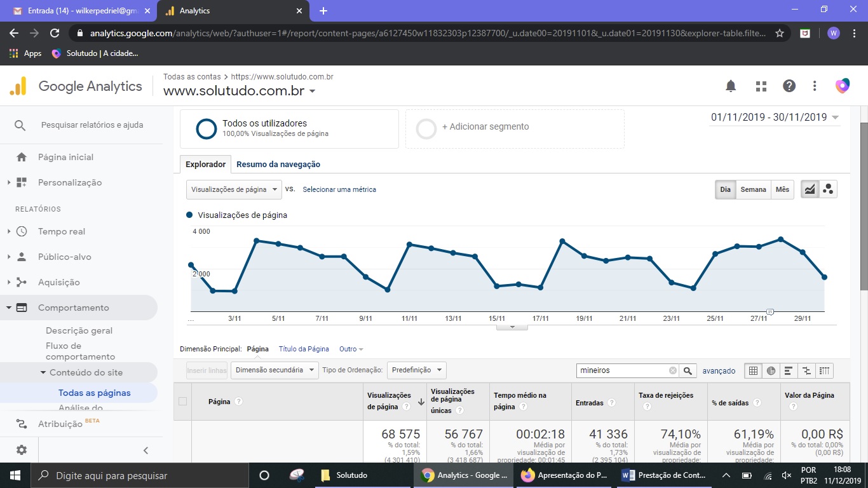This screenshot has width=868, height=488.
Task: Switch to motion chart view icon
Action: [x=828, y=189]
